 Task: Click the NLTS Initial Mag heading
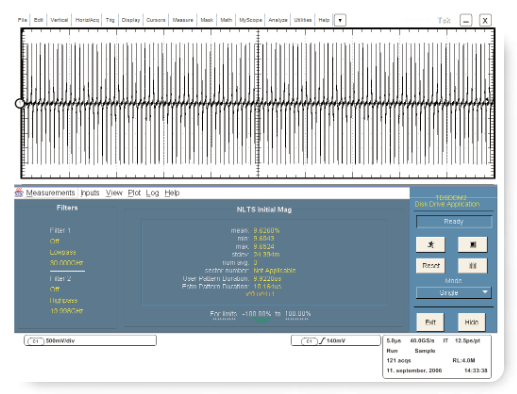tap(264, 210)
